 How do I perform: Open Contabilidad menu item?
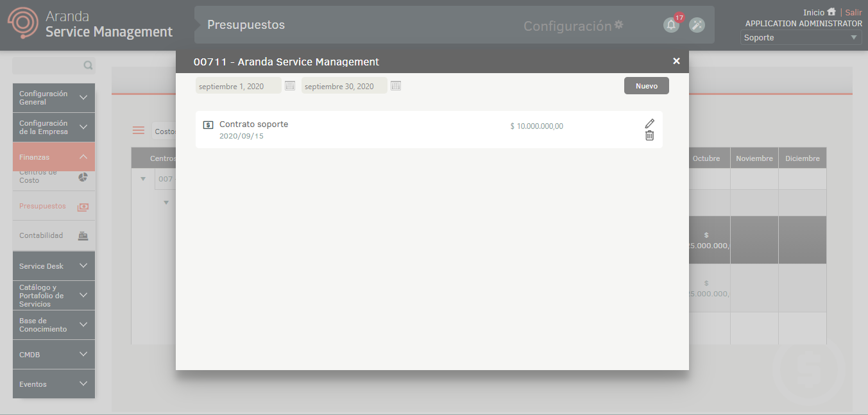coord(54,235)
